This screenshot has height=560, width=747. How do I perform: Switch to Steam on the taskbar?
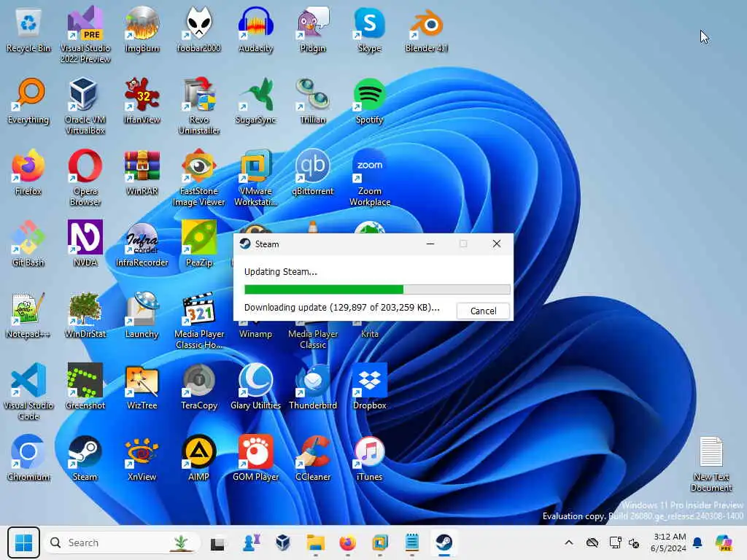click(x=444, y=542)
